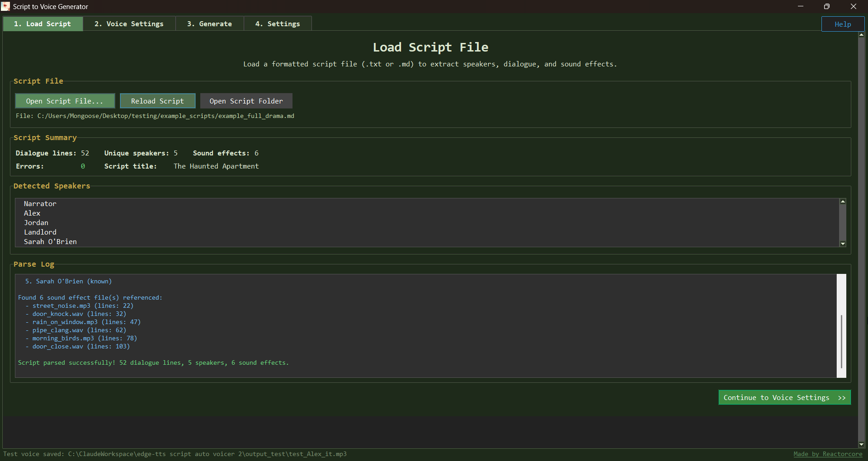Switch to the Voice Settings tab
Viewport: 868px width, 461px height.
click(129, 24)
